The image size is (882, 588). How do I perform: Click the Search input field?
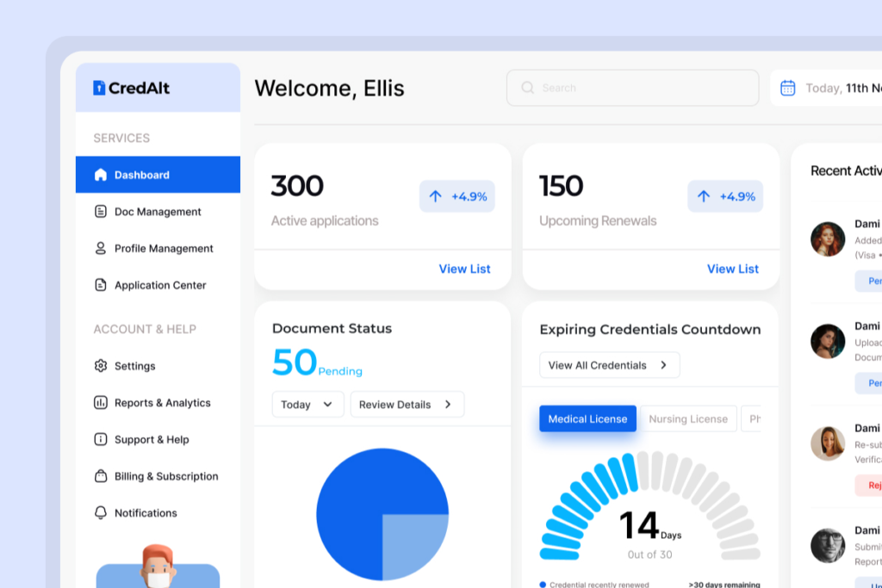pos(632,88)
